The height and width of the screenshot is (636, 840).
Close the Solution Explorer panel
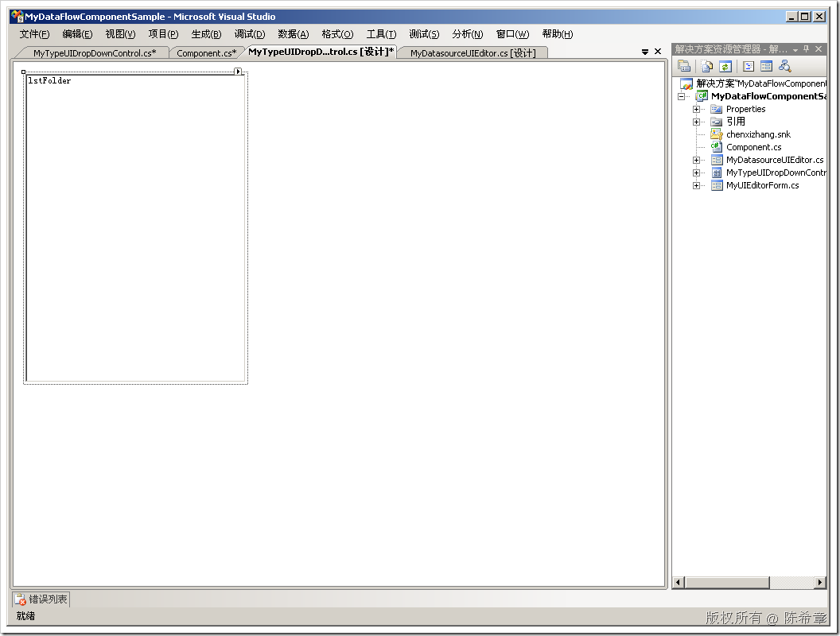pos(819,49)
